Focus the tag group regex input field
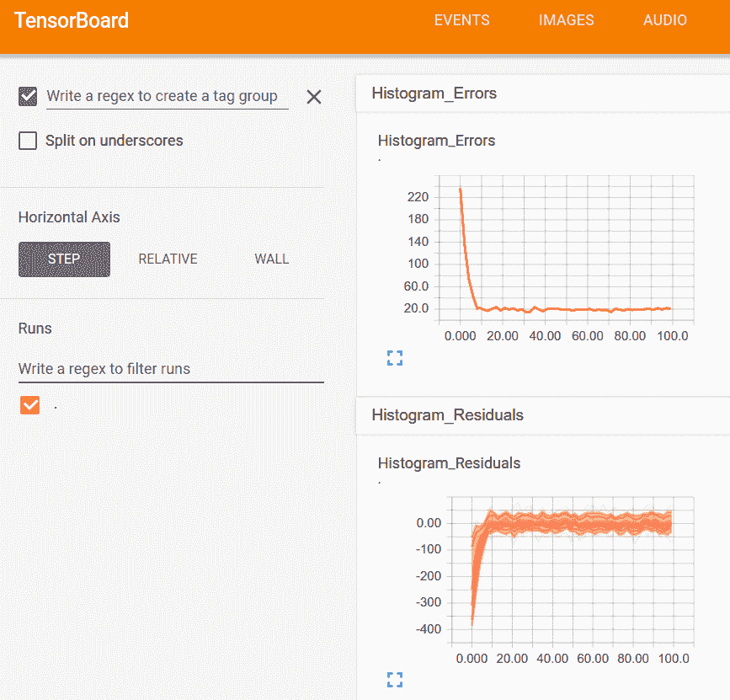Image resolution: width=730 pixels, height=700 pixels. click(x=166, y=97)
